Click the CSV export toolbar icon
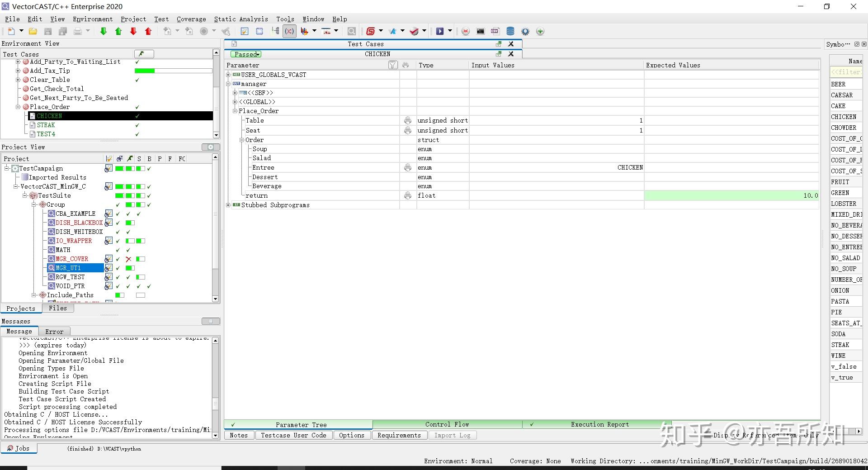Screen dimensions: 868x470 [495, 31]
